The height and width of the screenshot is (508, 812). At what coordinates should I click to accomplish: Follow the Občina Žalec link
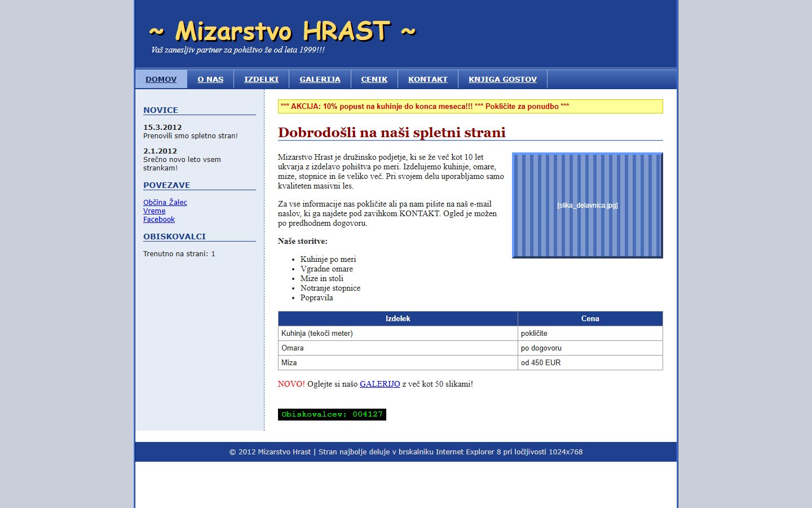click(x=165, y=202)
